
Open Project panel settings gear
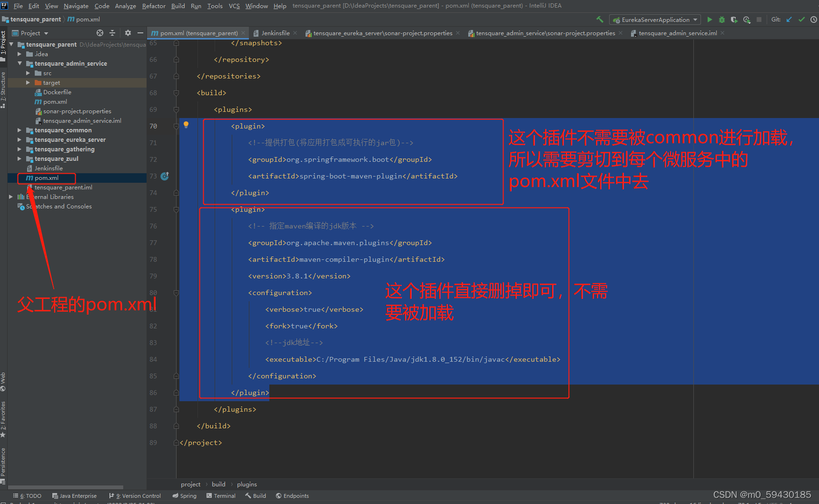(128, 33)
